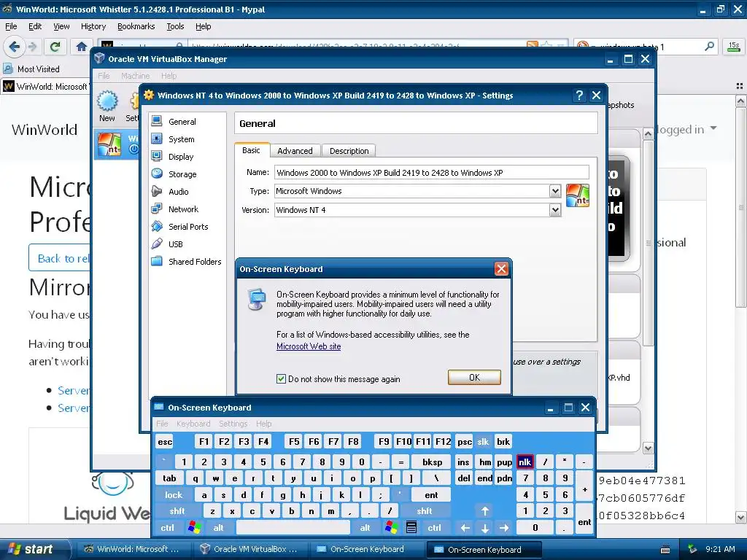Screen dimensions: 747x560
Task: Click context menu key on keyboard
Action: click(411, 528)
